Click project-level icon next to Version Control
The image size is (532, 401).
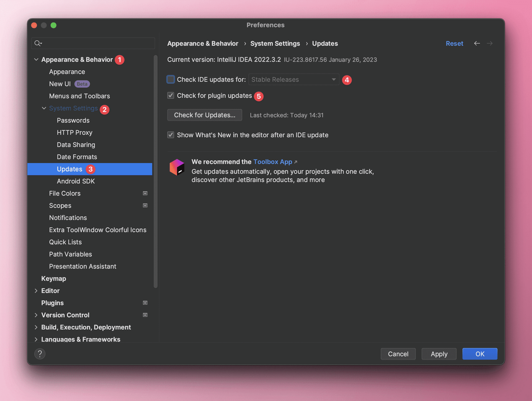click(x=145, y=315)
